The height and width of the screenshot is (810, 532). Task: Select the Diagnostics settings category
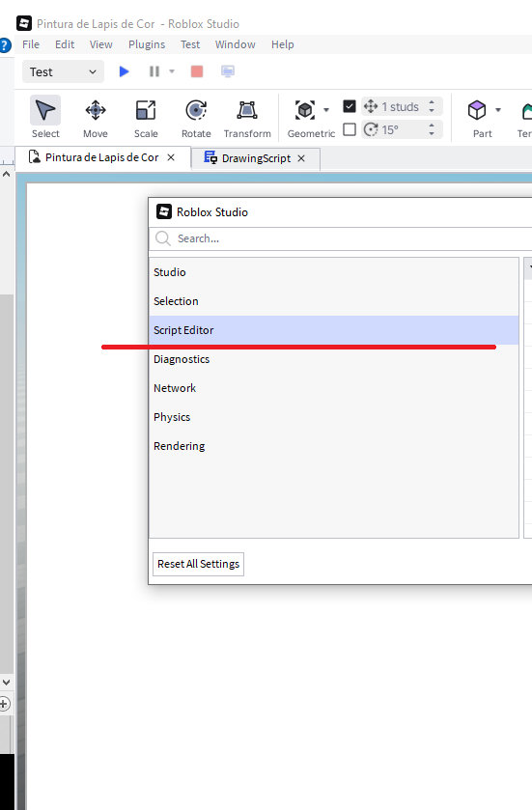point(334,359)
